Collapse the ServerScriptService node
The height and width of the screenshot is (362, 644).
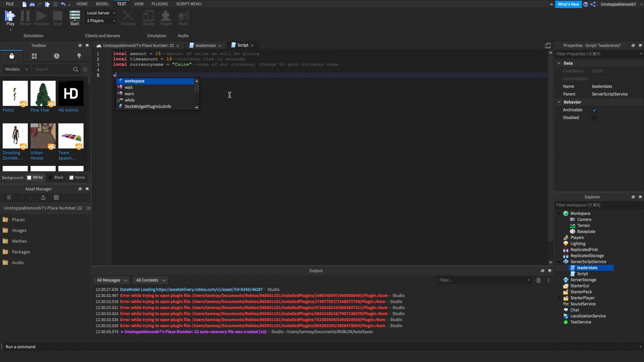click(559, 262)
